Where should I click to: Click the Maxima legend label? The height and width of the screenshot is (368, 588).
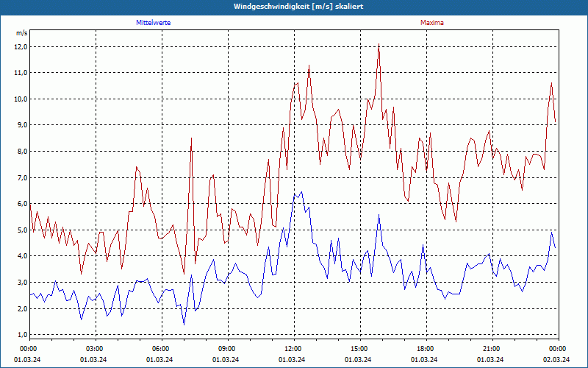(432, 23)
